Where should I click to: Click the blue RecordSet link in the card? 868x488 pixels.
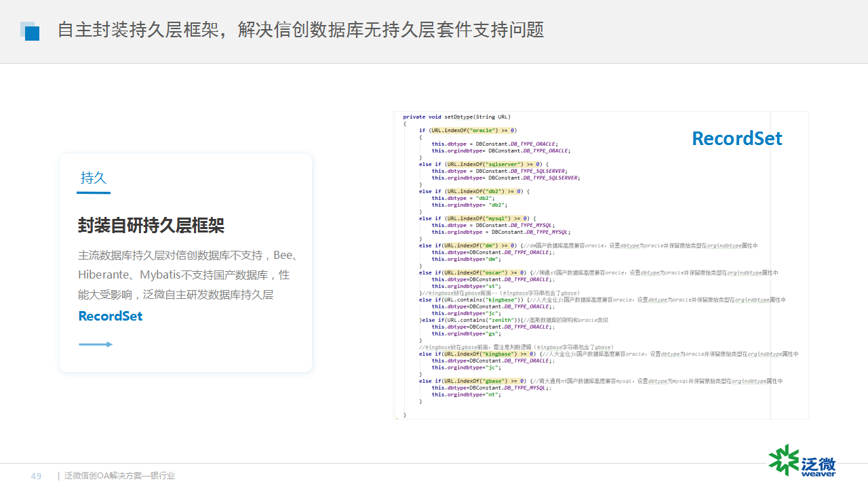111,316
